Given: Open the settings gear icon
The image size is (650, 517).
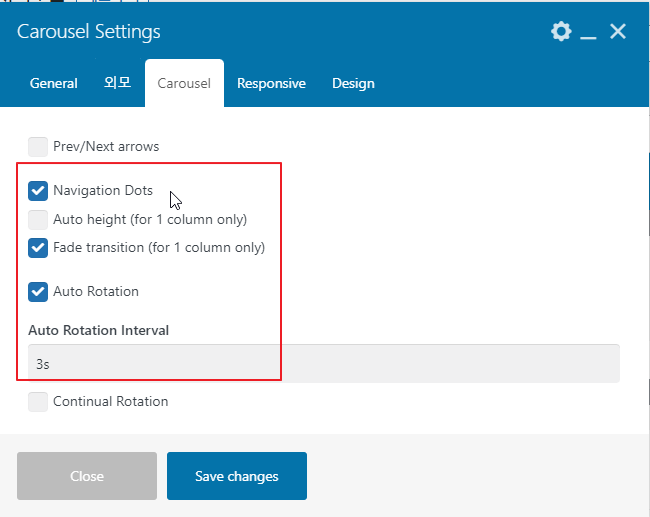Looking at the screenshot, I should coord(561,32).
